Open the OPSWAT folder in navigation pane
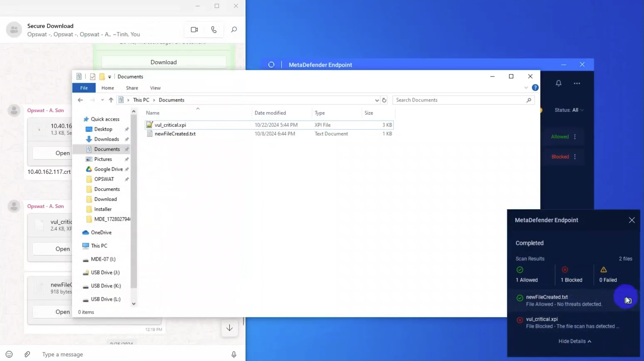The height and width of the screenshot is (361, 644). pos(104,179)
